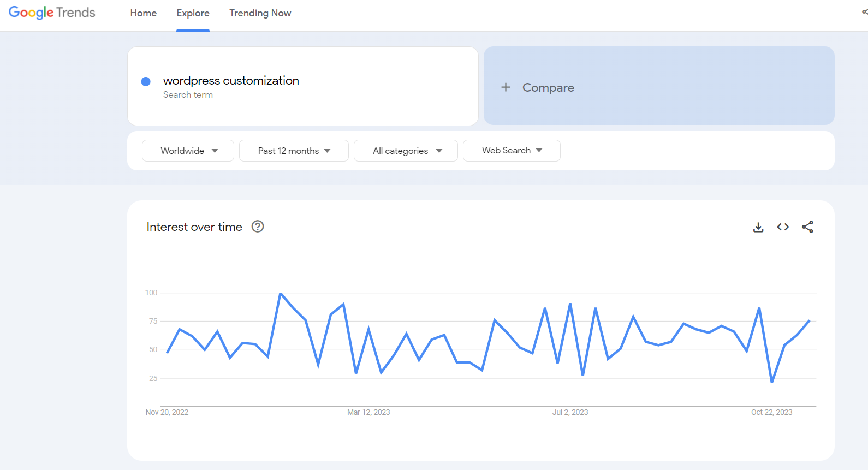This screenshot has height=470, width=868.
Task: Click the plus icon in Compare
Action: [x=506, y=87]
